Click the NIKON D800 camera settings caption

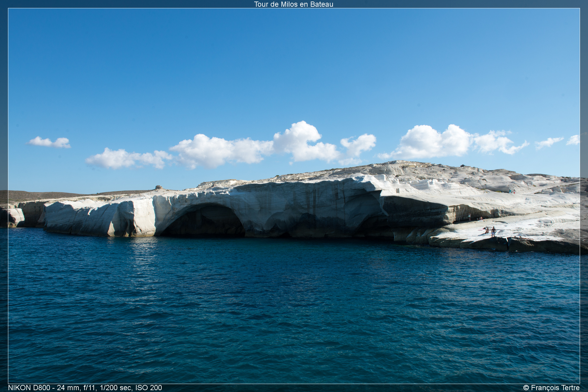85,388
